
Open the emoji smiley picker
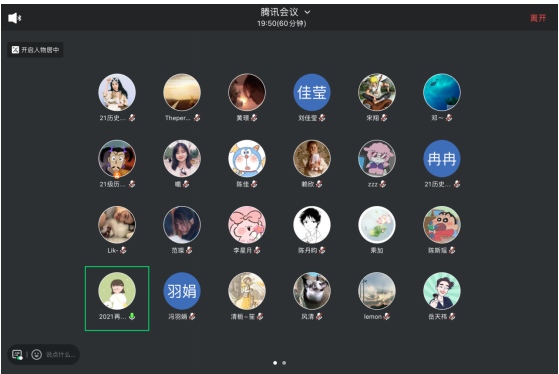[x=36, y=354]
